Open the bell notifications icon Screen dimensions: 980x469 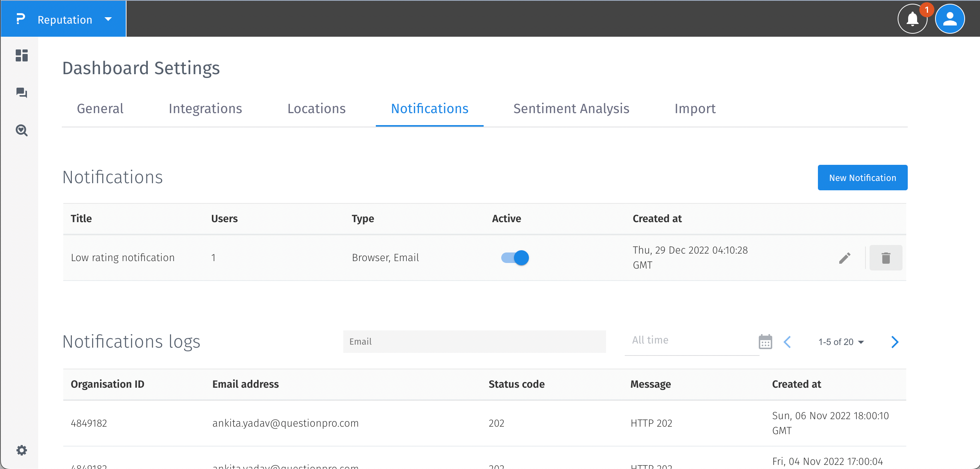912,19
